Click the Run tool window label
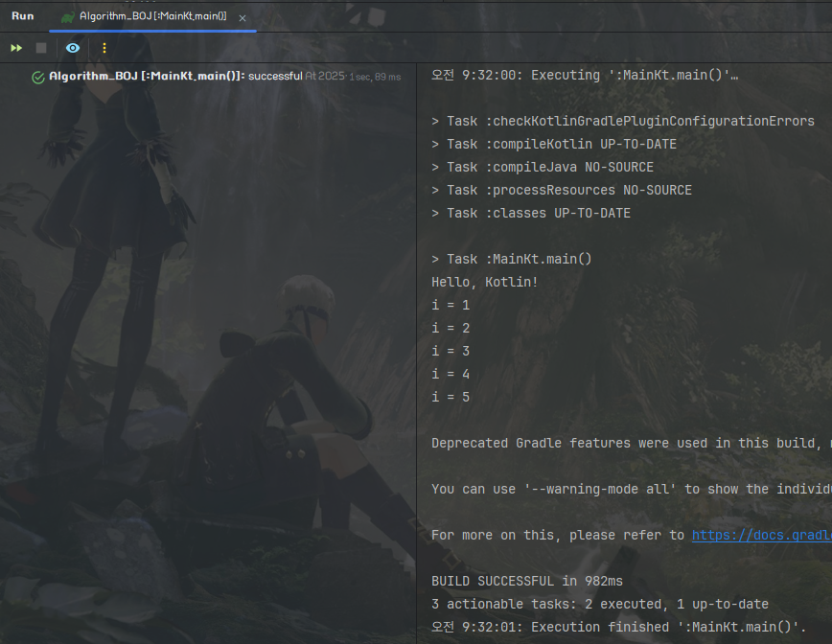 [x=23, y=16]
